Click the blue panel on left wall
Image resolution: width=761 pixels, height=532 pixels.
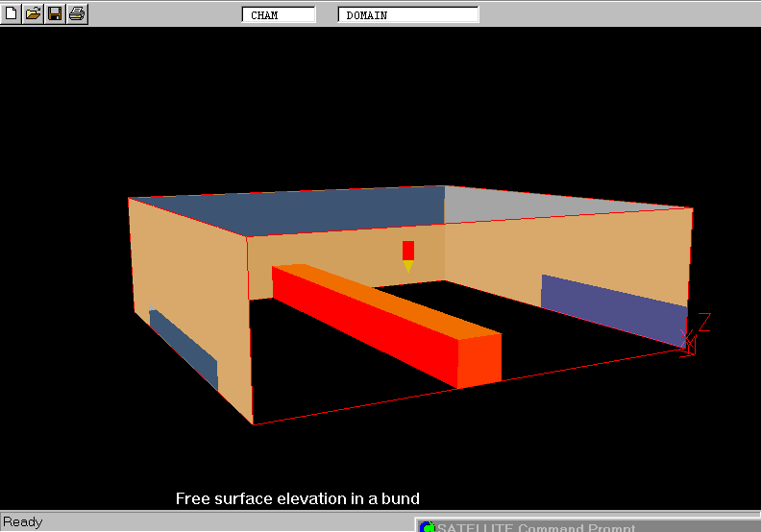pos(184,350)
